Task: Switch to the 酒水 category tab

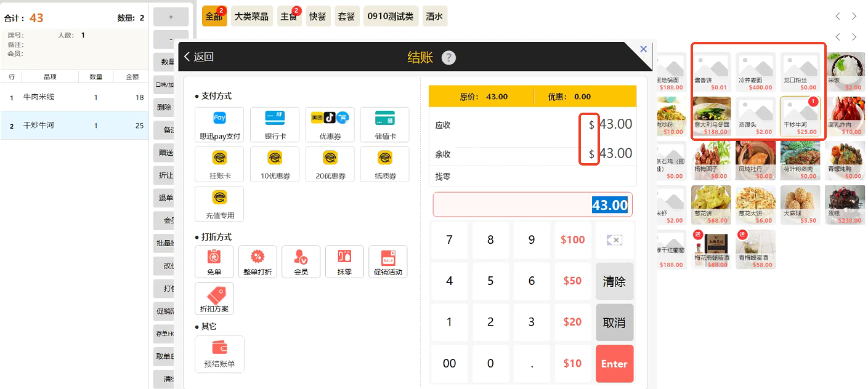Action: click(x=434, y=17)
